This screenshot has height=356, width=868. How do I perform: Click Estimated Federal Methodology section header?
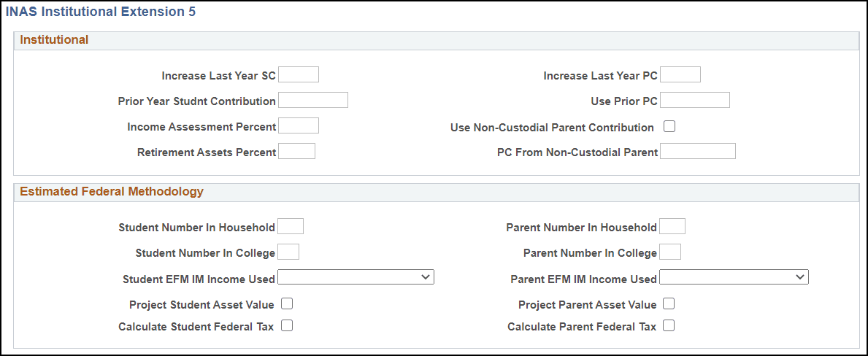click(x=112, y=192)
